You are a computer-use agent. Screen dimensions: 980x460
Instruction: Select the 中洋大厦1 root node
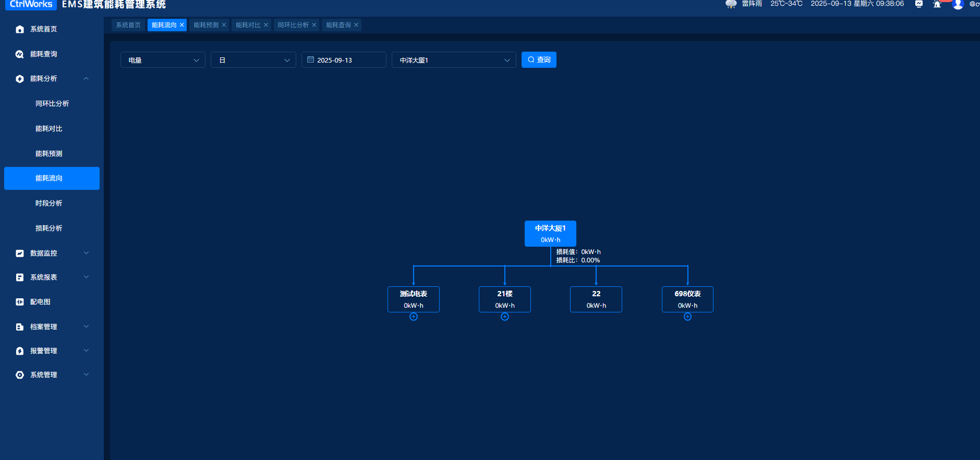pos(550,234)
